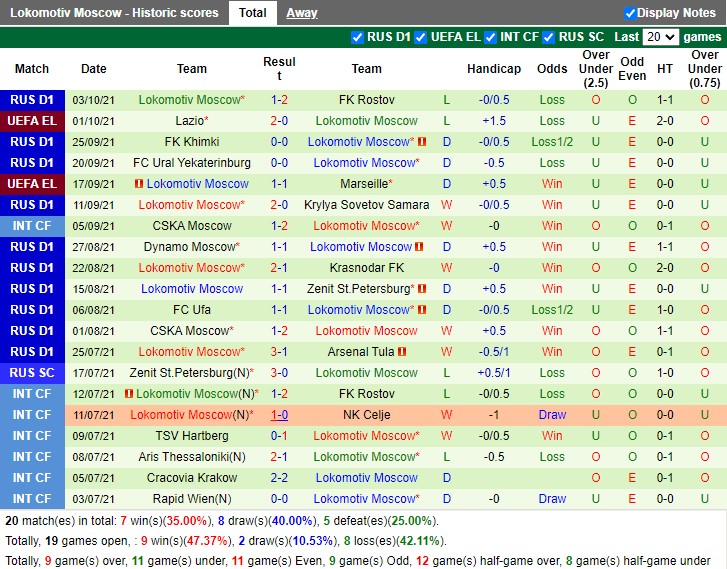Viewport: 727px width, 569px height.
Task: Uncheck the UEFA EL league filter
Action: (421, 37)
